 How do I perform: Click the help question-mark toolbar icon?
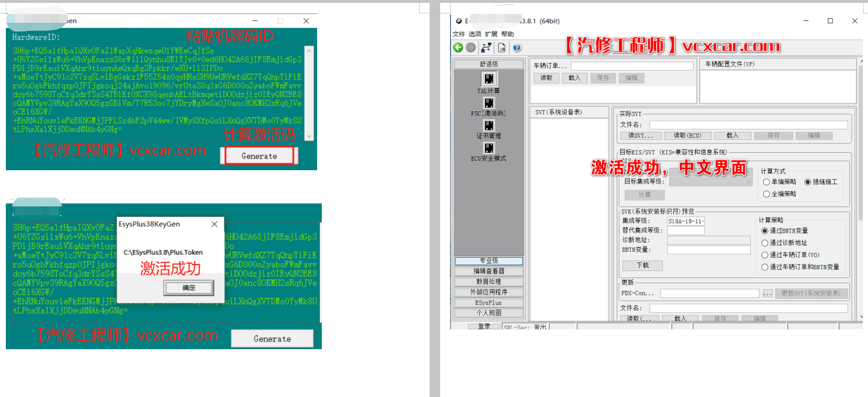point(516,47)
